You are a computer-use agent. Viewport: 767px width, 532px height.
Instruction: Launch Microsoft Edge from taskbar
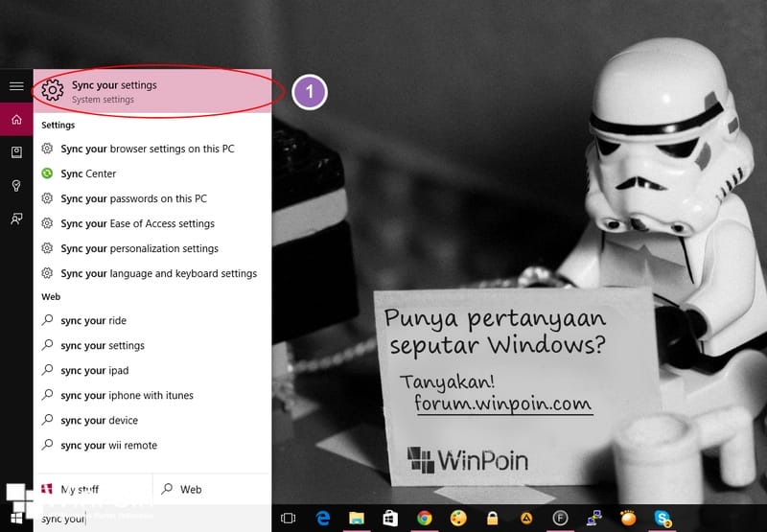(323, 518)
